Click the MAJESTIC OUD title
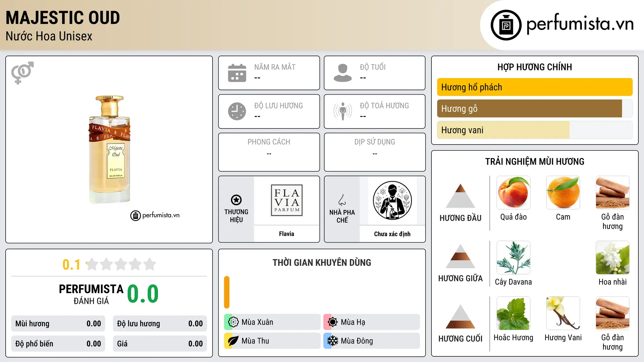The height and width of the screenshot is (362, 644). point(63,18)
